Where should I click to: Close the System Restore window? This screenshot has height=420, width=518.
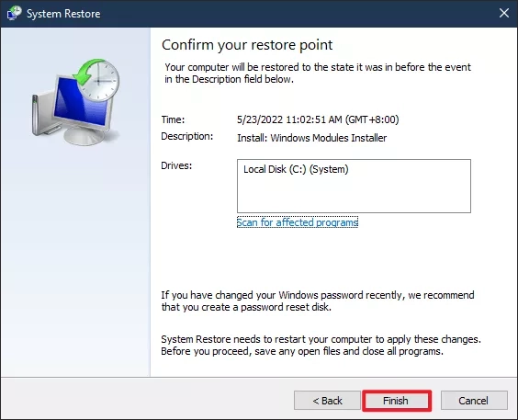pyautogui.click(x=504, y=13)
